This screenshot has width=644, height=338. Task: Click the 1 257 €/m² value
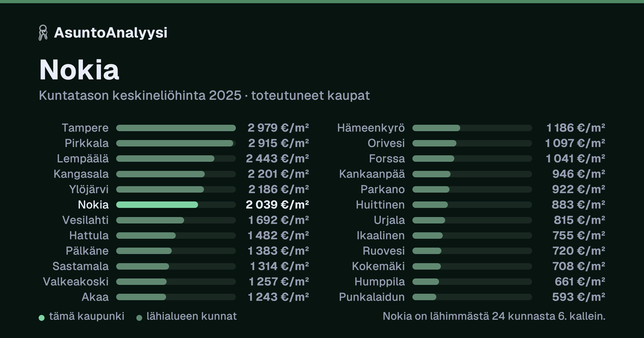pyautogui.click(x=279, y=282)
